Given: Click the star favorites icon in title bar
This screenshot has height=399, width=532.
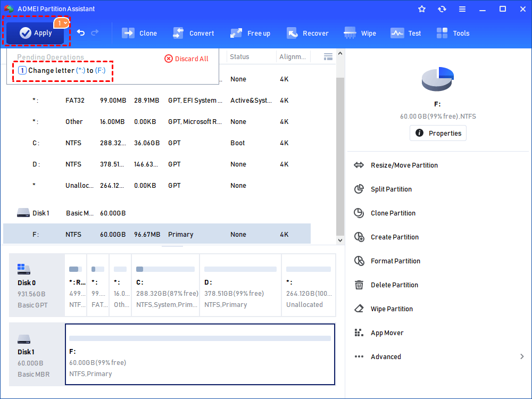Looking at the screenshot, I should coord(422,9).
